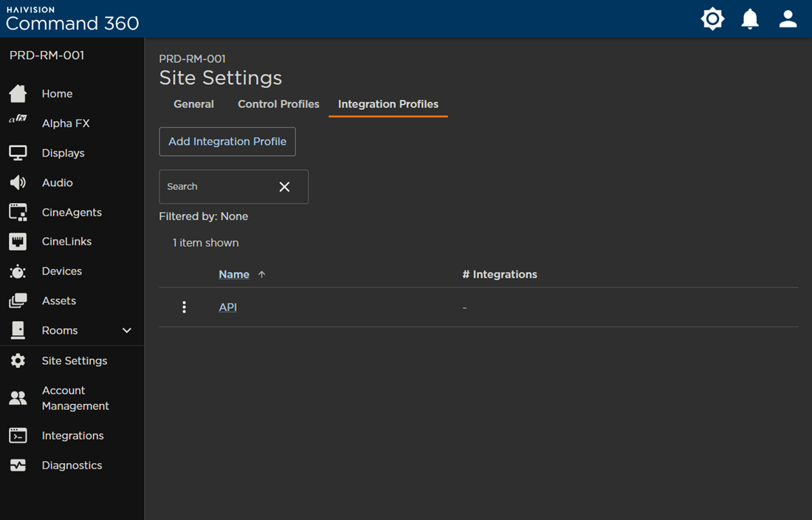Viewport: 812px width, 520px height.
Task: Switch to the General tab
Action: pyautogui.click(x=193, y=104)
